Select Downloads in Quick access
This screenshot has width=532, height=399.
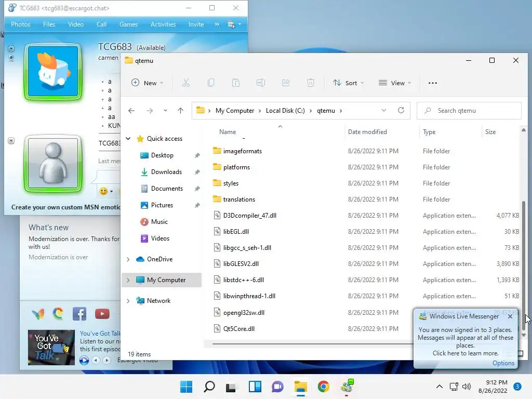click(x=166, y=172)
